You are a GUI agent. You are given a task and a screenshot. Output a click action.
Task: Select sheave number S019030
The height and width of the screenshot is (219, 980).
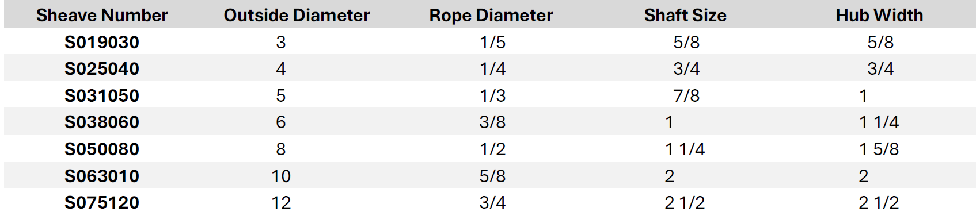click(x=102, y=43)
